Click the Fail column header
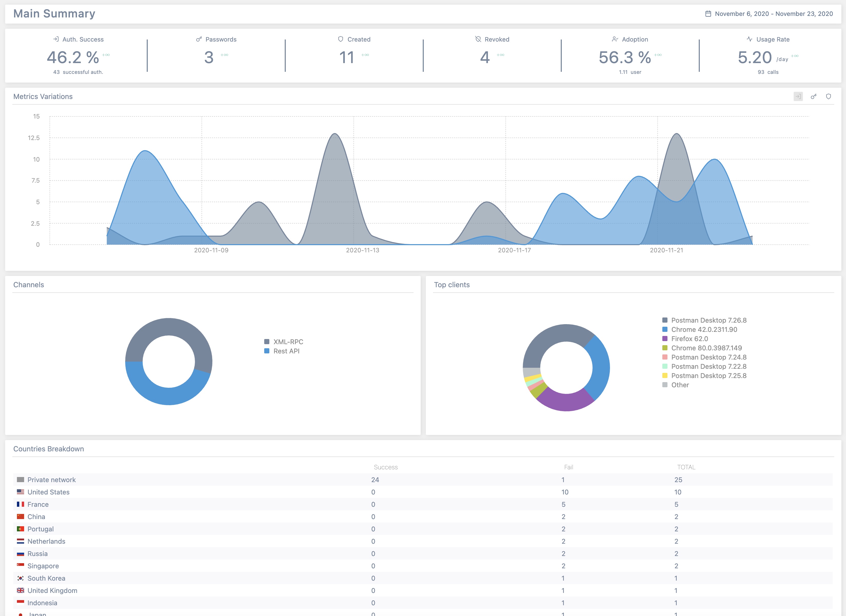This screenshot has width=846, height=616. (568, 467)
